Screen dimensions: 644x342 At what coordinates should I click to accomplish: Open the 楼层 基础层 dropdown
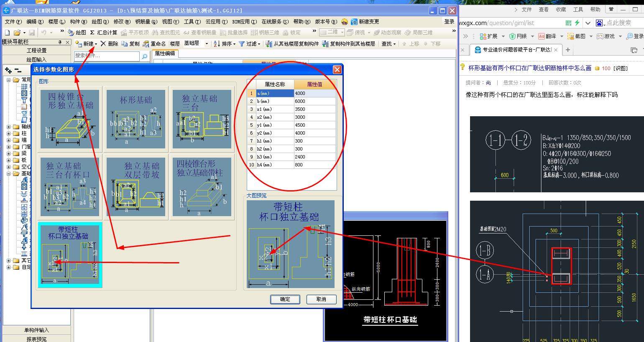click(206, 43)
